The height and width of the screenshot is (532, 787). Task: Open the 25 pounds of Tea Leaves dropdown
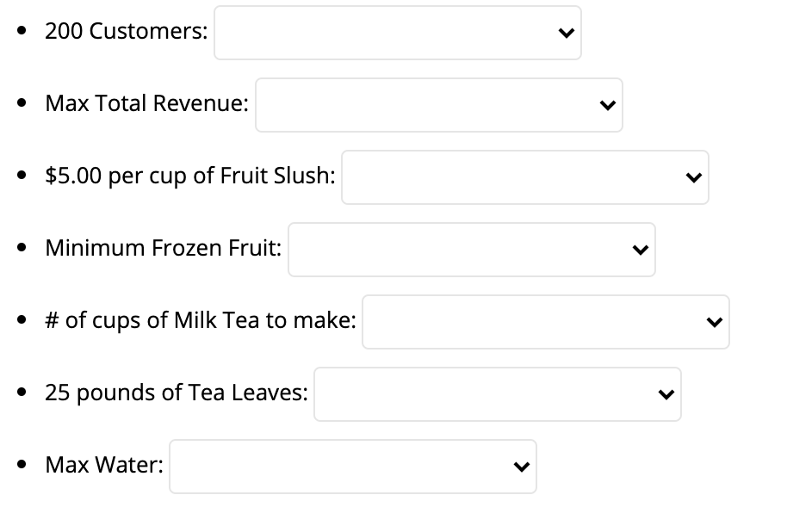point(497,394)
